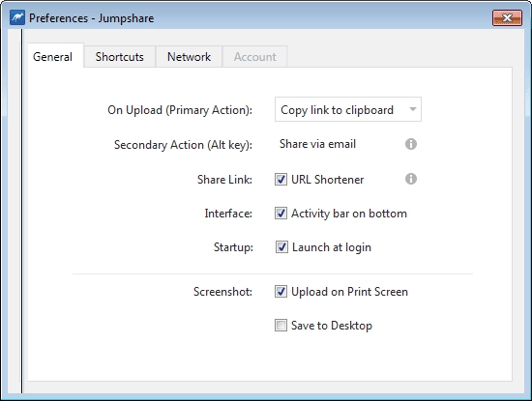The height and width of the screenshot is (401, 532).
Task: Click the 'Preferences - Jumpshare' window title
Action: click(x=91, y=18)
